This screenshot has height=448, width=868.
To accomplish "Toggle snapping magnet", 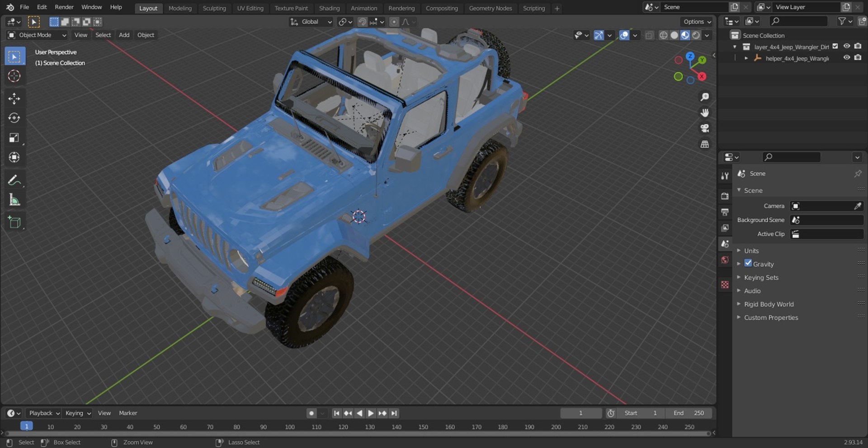I will [362, 22].
